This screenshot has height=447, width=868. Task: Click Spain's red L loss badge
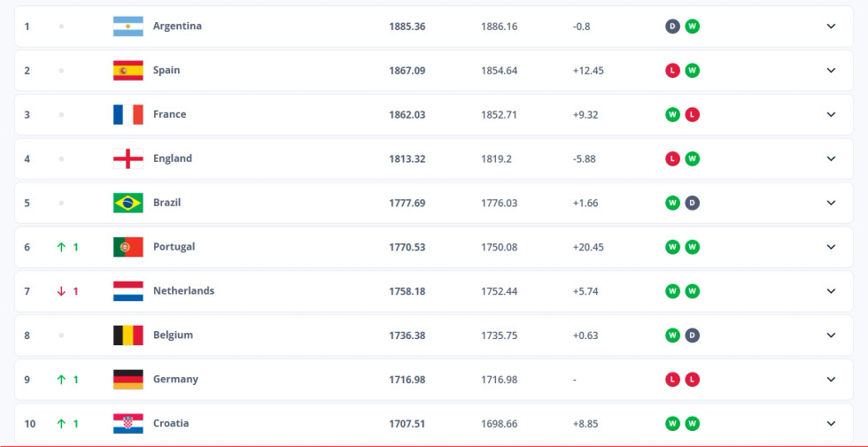pos(672,70)
